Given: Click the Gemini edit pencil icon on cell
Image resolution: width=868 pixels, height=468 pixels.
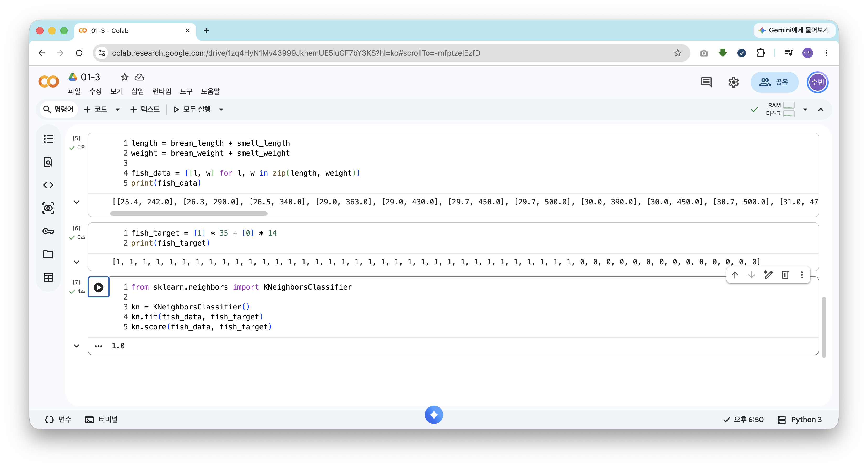Looking at the screenshot, I should [768, 275].
